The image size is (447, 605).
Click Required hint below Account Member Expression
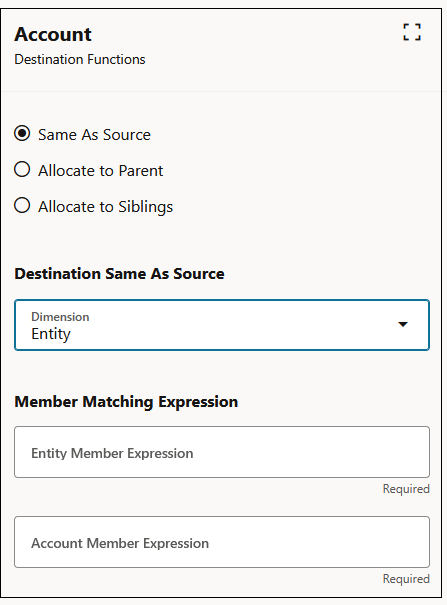coord(406,579)
